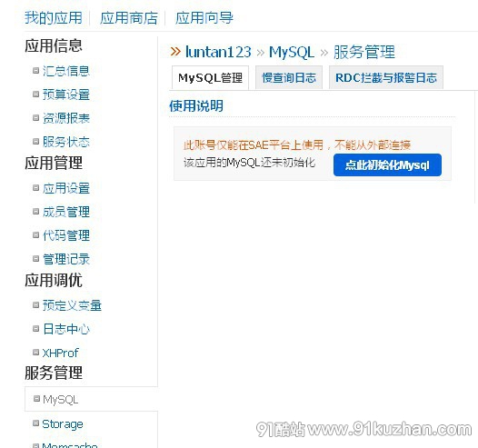The image size is (478, 448).
Task: Click the bullet icon before 代码管理
Action: [x=36, y=234]
